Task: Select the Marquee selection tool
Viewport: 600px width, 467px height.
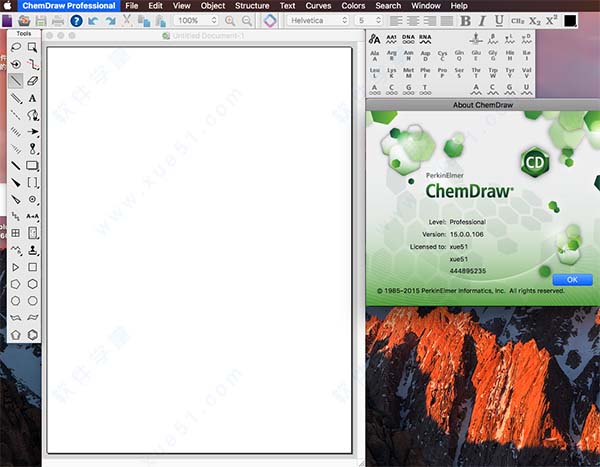Action: click(x=33, y=47)
